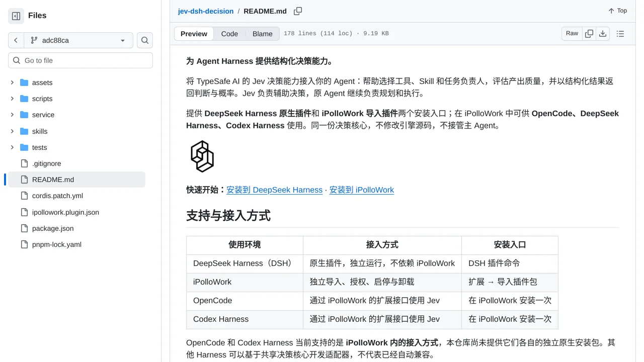Download the raw file icon

point(603,33)
